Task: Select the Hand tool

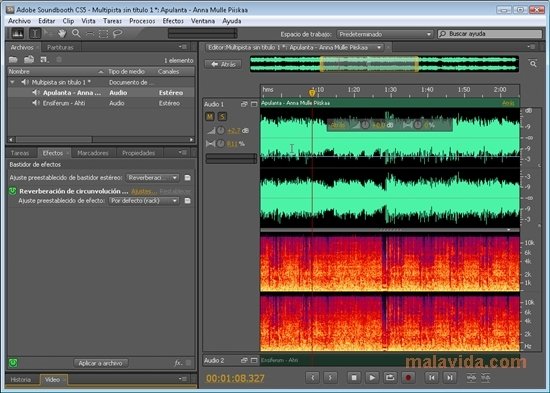Action: click(x=62, y=34)
